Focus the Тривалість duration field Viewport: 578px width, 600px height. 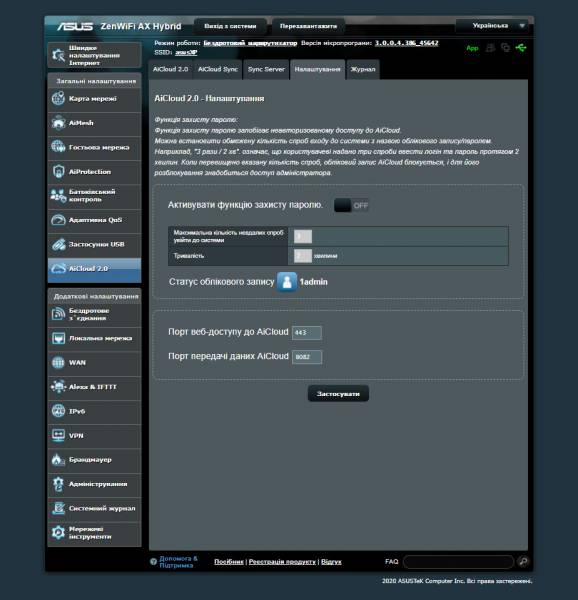[303, 256]
